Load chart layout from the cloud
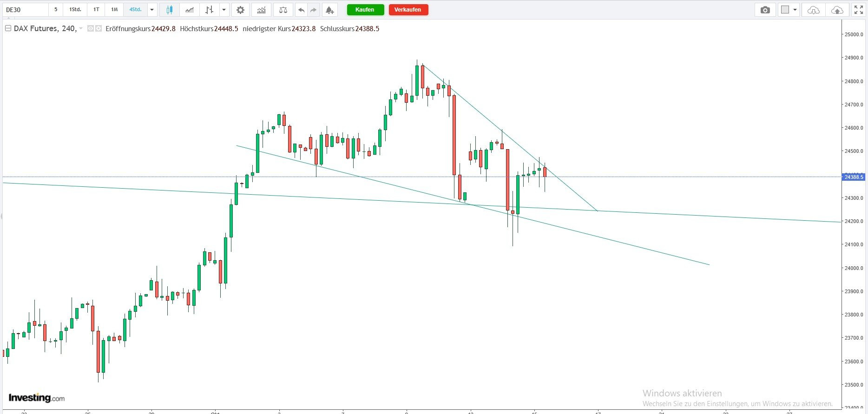This screenshot has width=868, height=414. (813, 10)
